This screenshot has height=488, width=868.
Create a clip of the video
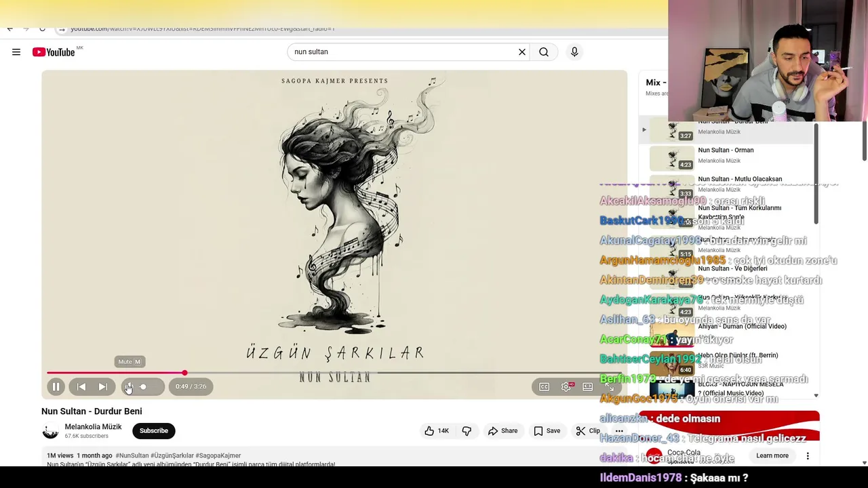point(588,430)
